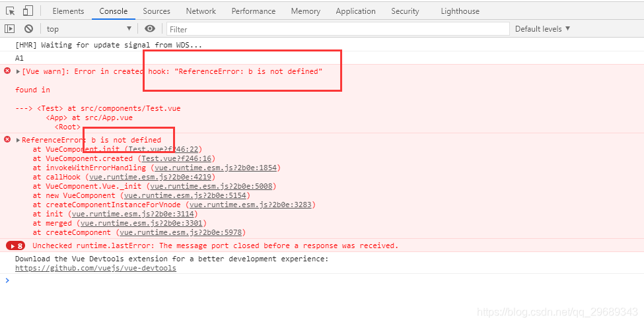Click the red error count badge
The height and width of the screenshot is (324, 644).
pyautogui.click(x=15, y=245)
